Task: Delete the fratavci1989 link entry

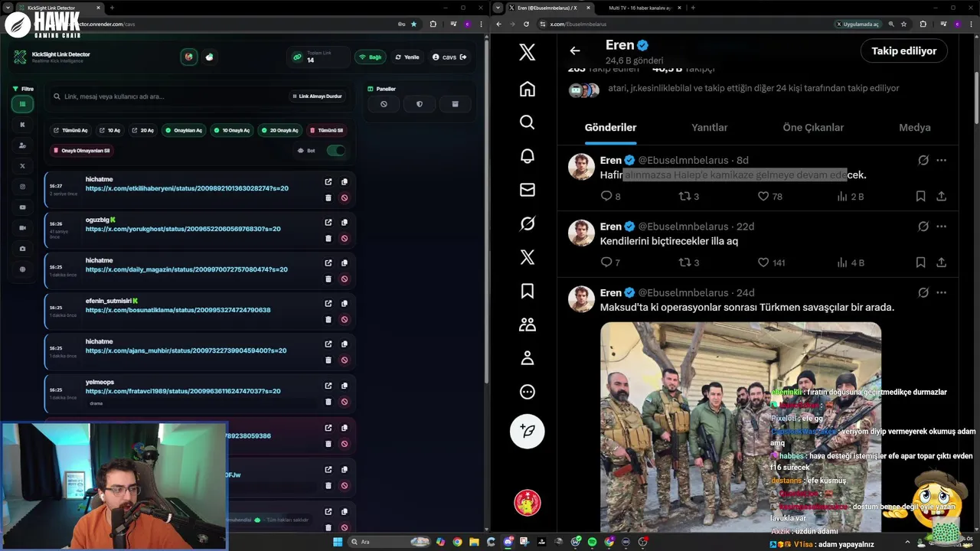Action: tap(328, 402)
